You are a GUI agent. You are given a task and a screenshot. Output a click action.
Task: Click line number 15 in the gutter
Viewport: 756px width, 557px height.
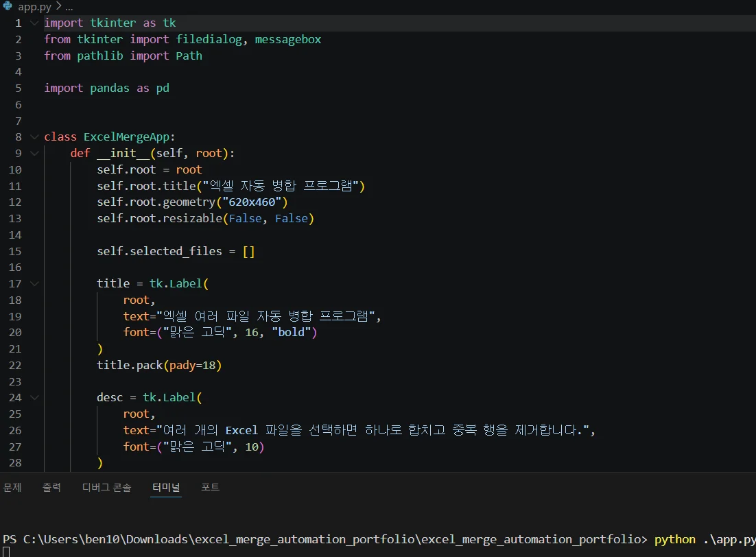pos(15,251)
